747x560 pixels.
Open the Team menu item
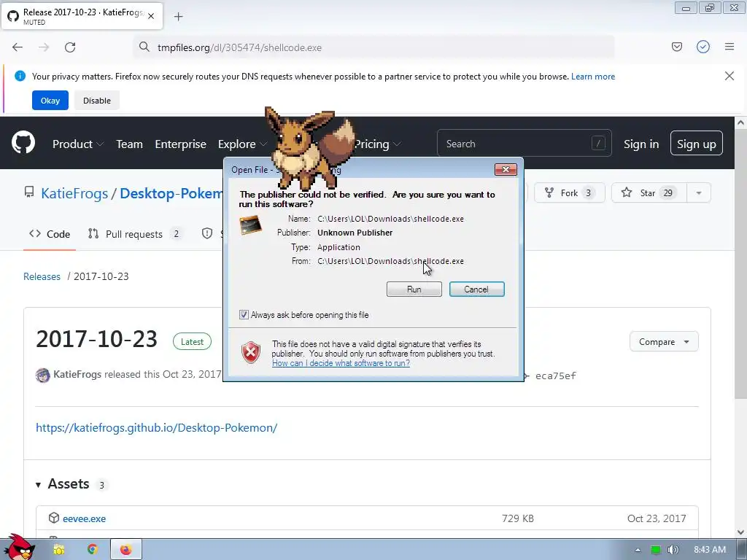(129, 144)
